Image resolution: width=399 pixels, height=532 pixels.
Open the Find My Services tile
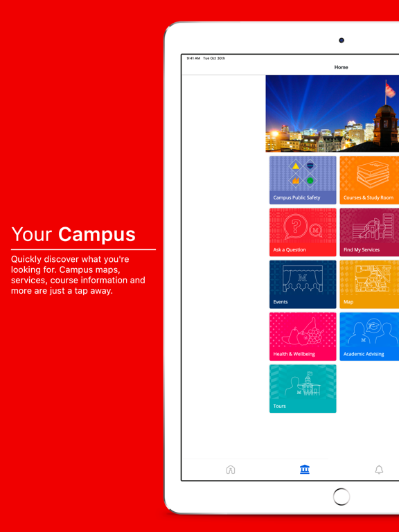pyautogui.click(x=369, y=233)
